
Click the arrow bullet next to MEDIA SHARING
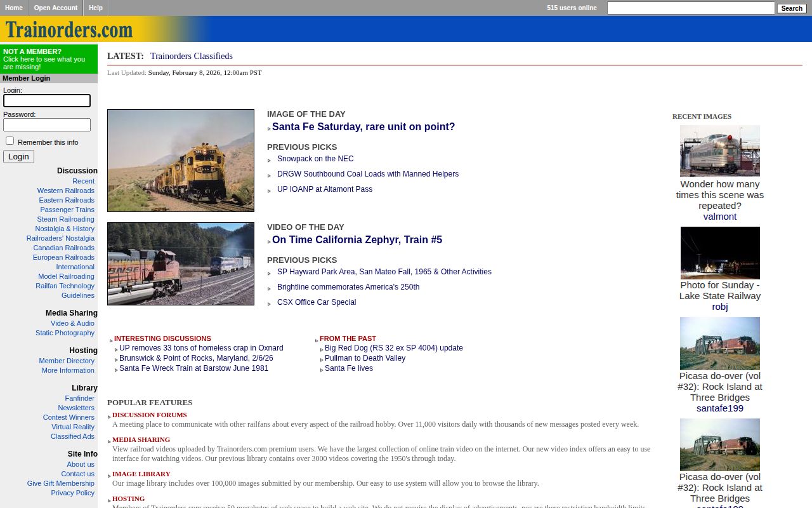[109, 441]
